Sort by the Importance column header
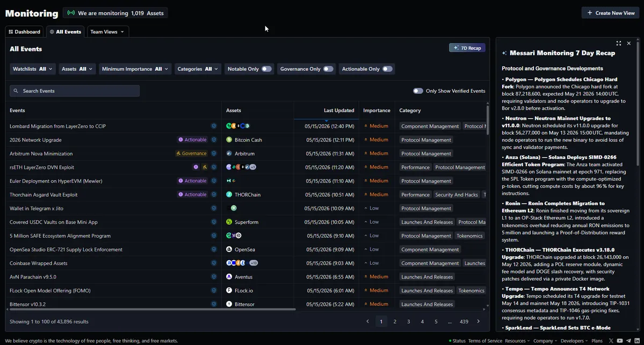 click(x=377, y=111)
